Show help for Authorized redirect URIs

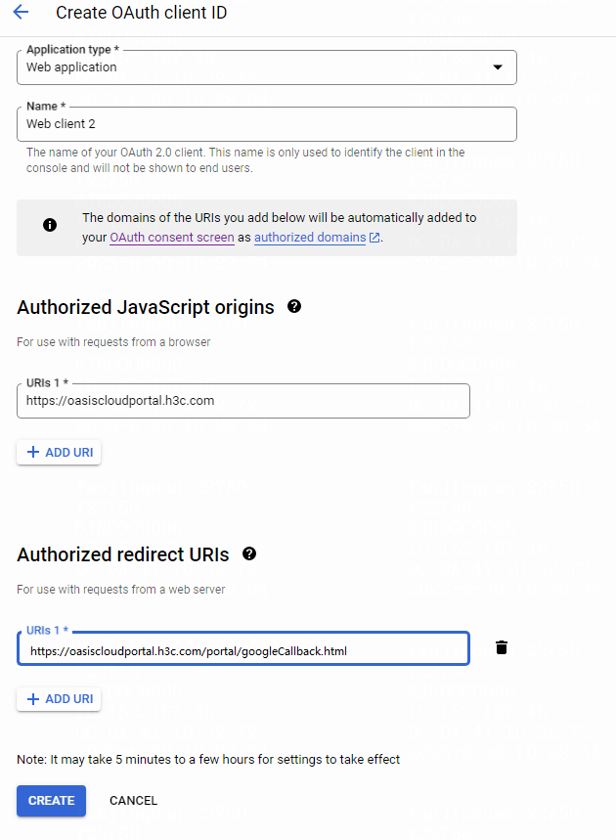[x=249, y=553]
